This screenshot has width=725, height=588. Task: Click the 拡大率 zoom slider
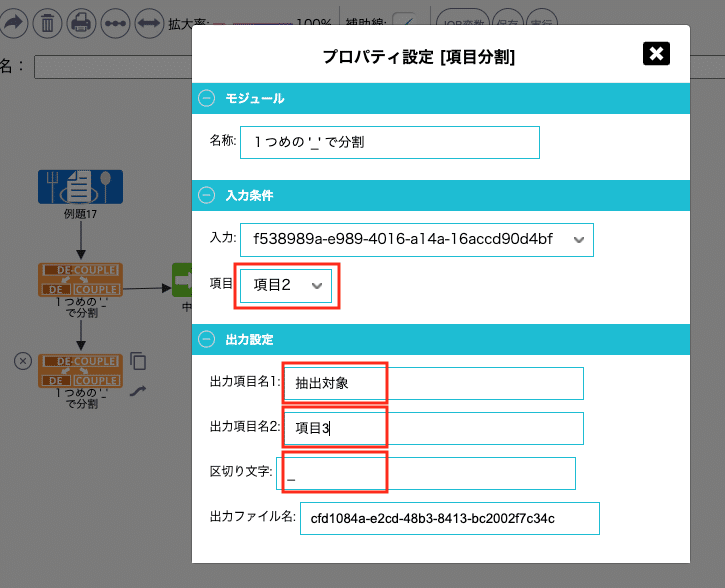253,23
